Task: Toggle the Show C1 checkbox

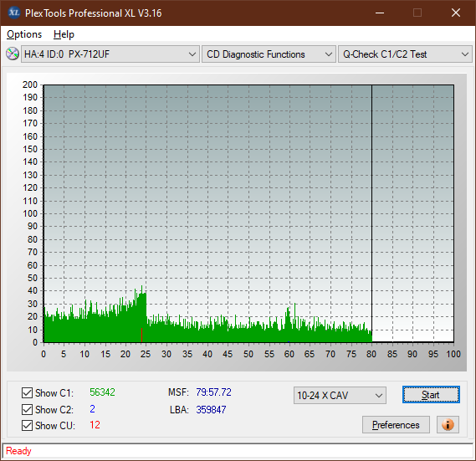Action: [x=27, y=392]
